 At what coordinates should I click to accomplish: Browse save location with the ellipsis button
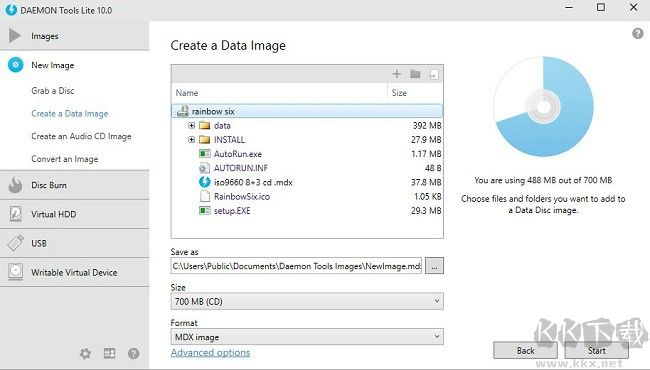coord(434,266)
